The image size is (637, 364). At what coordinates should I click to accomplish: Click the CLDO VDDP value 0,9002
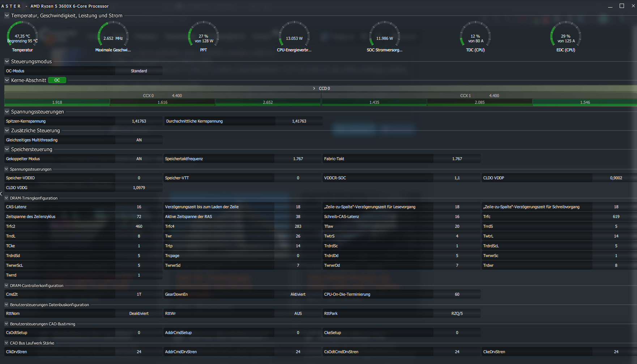click(x=616, y=178)
